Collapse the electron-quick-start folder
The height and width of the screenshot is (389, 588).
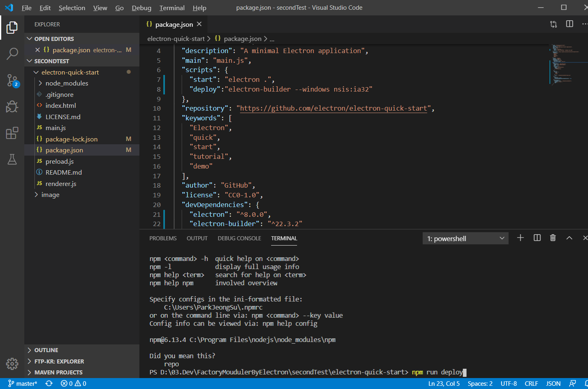click(81, 72)
